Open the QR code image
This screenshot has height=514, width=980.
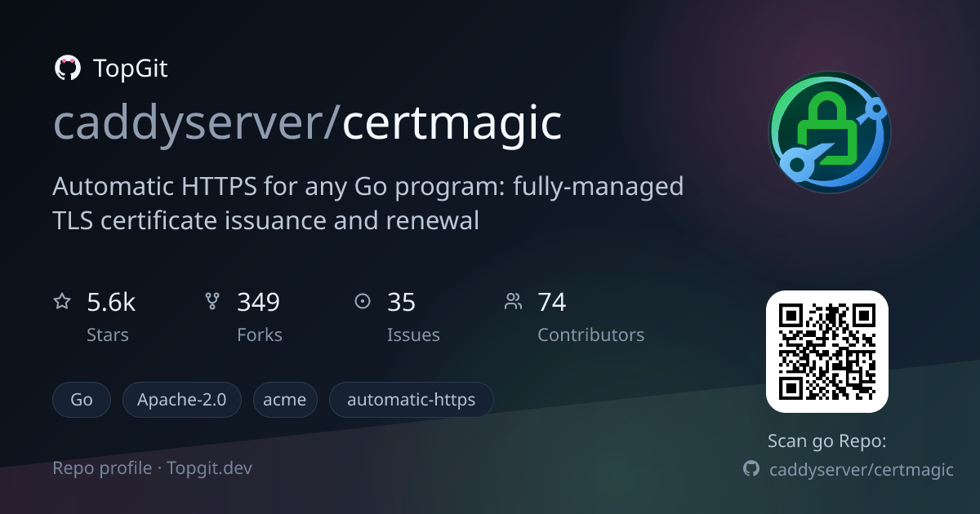(826, 352)
